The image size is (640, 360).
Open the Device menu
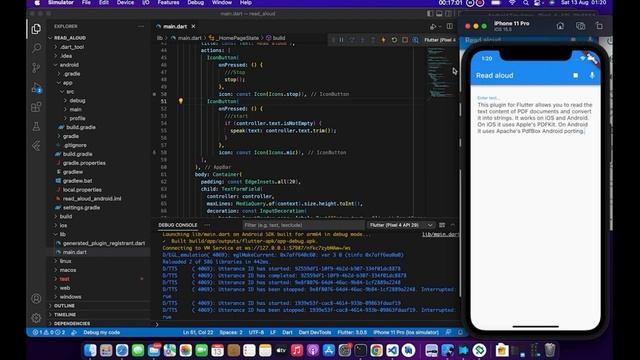pos(125,3)
